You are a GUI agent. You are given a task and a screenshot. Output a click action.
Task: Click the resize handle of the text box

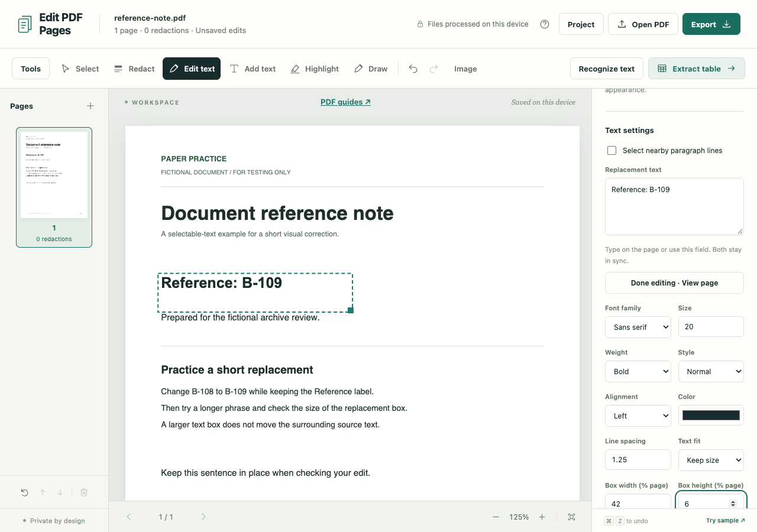point(351,310)
